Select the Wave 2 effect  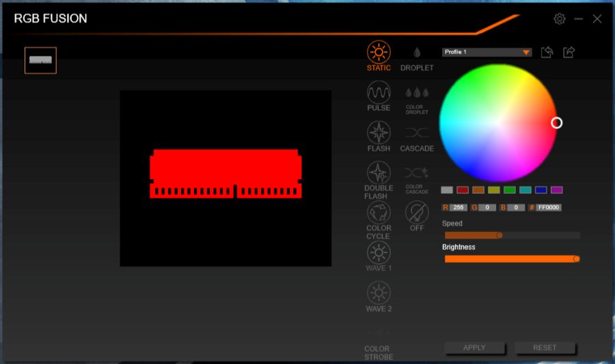pos(379,297)
